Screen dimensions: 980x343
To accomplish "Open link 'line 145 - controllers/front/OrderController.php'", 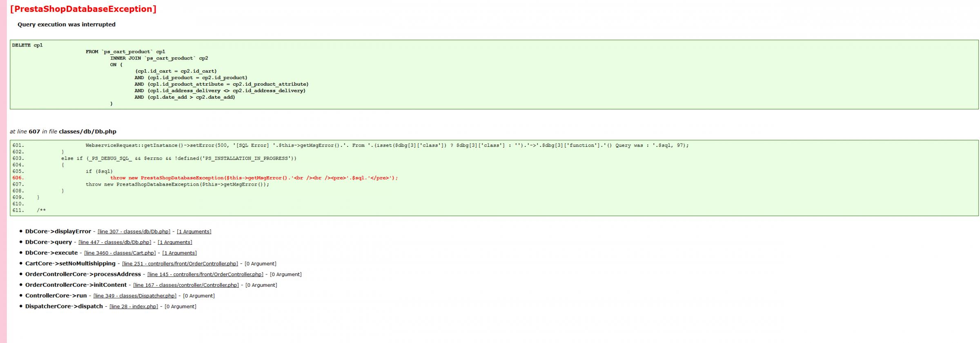I will click(x=205, y=274).
